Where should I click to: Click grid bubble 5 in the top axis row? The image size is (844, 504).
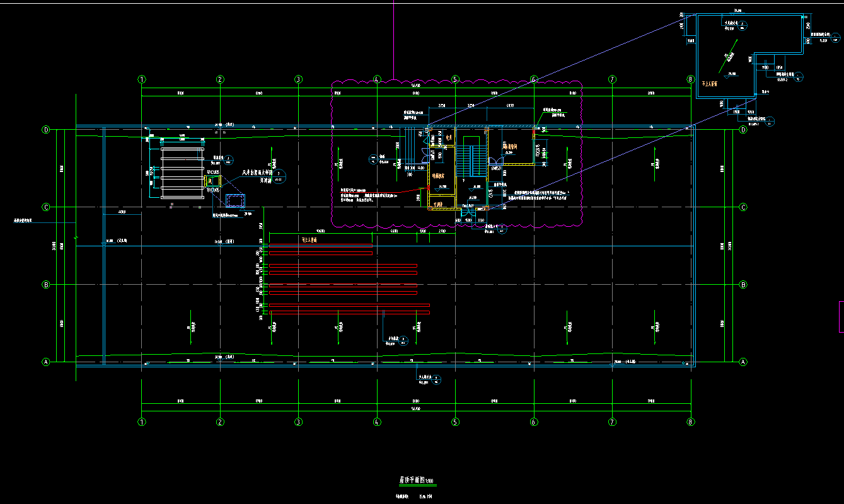455,79
